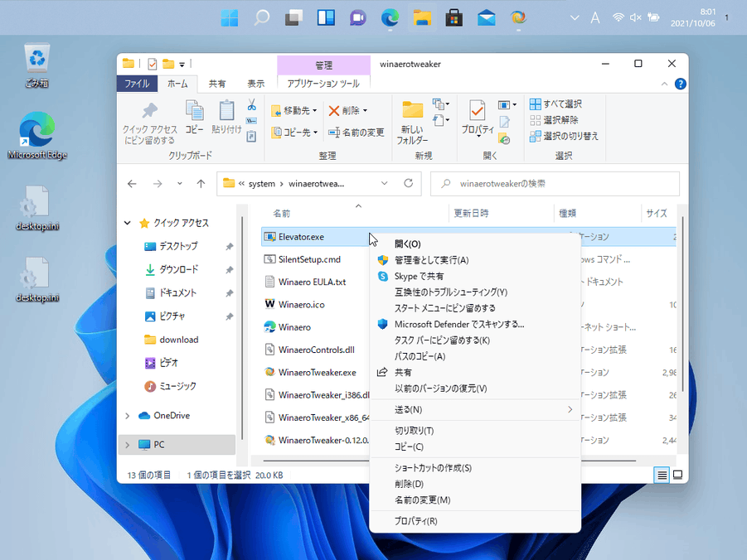Screen dimensions: 747x560
Task: Open the Copy To dropdown
Action: [315, 133]
